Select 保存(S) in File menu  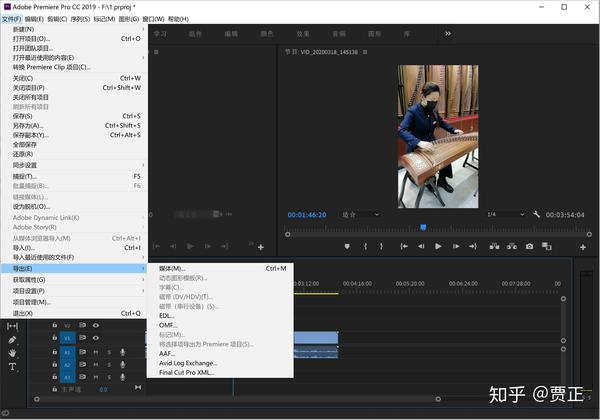pos(74,116)
